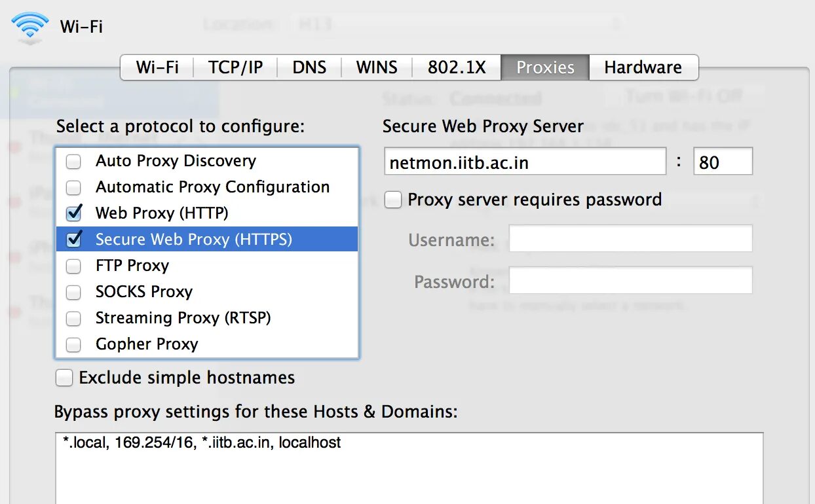Open the Hardware tab
The height and width of the screenshot is (504, 815).
pyautogui.click(x=643, y=67)
